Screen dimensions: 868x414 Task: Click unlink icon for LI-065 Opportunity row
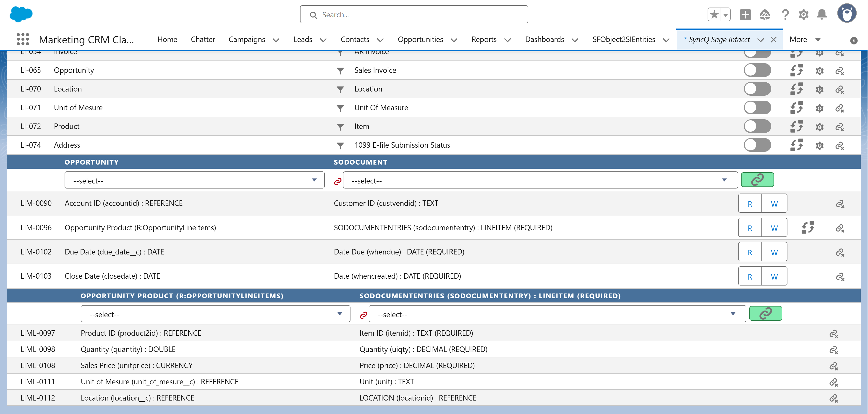(839, 71)
